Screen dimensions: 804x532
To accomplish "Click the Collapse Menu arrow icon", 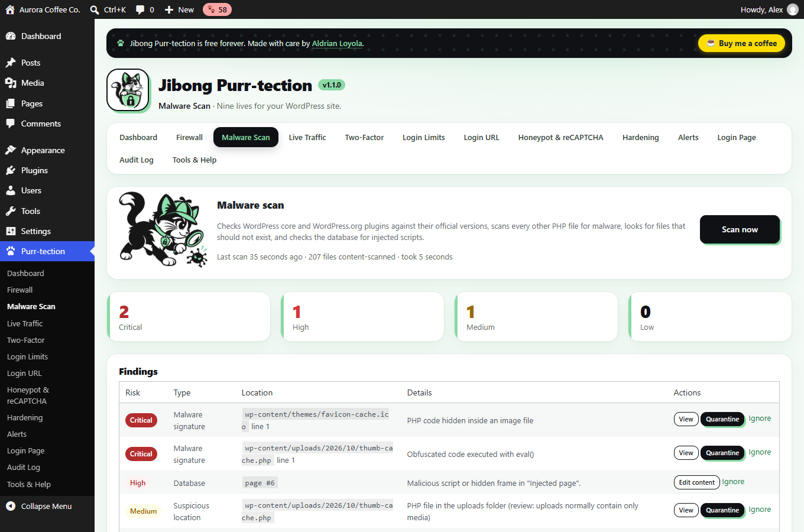I will 11,506.
